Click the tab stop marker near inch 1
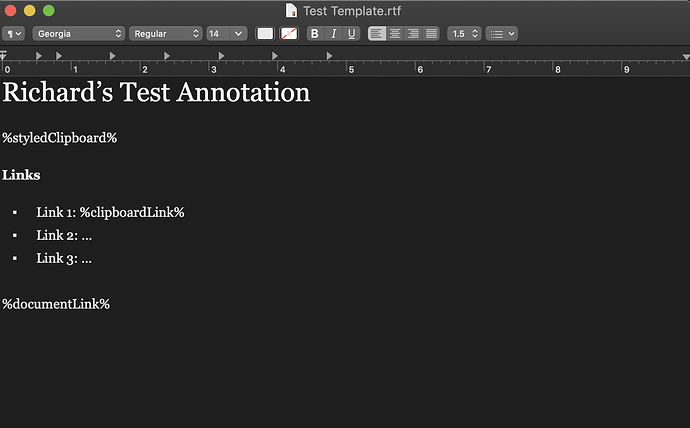Screen dimensions: 690x428 59,56
